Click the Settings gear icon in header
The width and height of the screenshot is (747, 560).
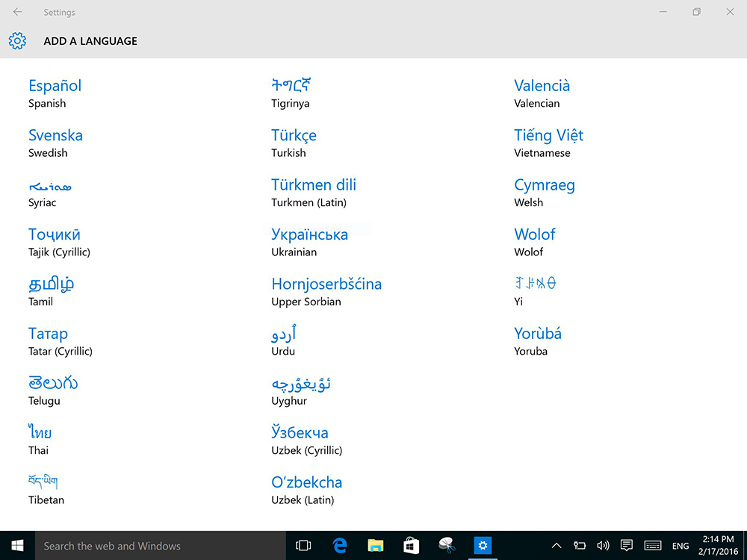18,41
